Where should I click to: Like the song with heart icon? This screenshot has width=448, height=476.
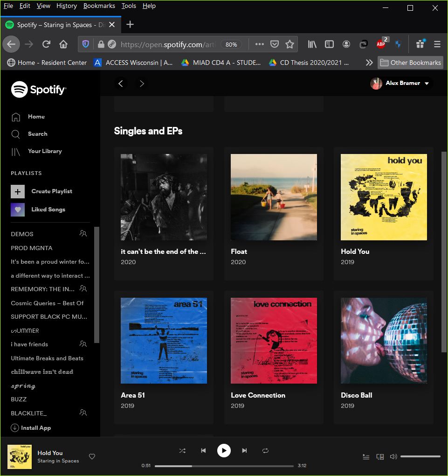pos(92,456)
